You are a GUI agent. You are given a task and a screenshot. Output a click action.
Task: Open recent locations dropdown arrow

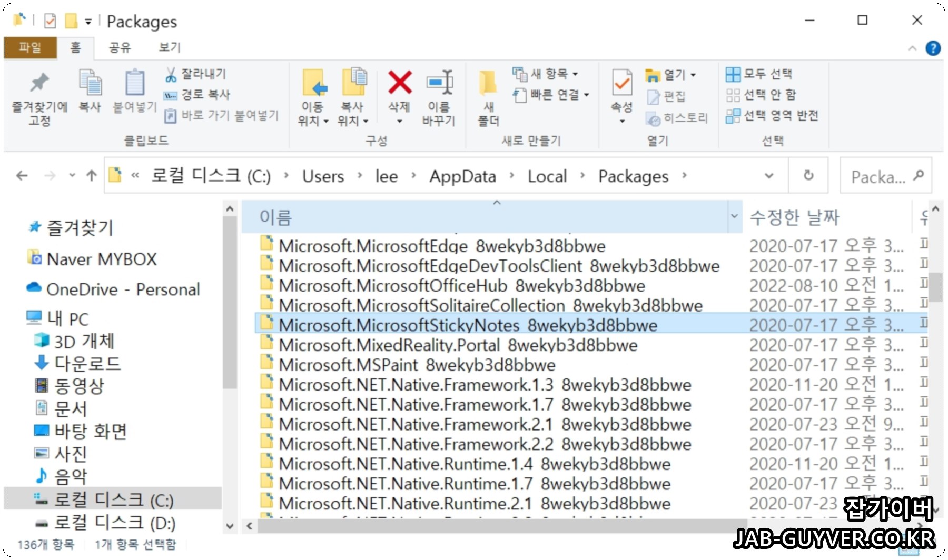pyautogui.click(x=72, y=176)
